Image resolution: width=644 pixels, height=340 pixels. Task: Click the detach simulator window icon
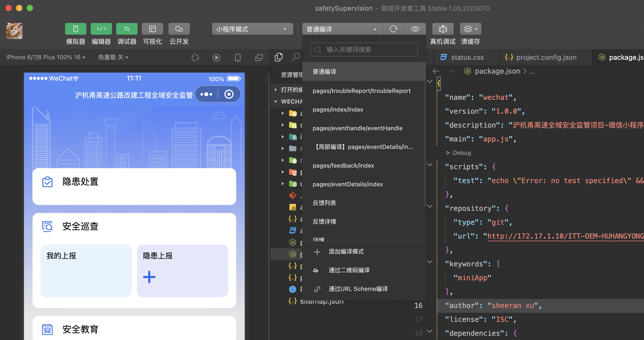click(259, 57)
